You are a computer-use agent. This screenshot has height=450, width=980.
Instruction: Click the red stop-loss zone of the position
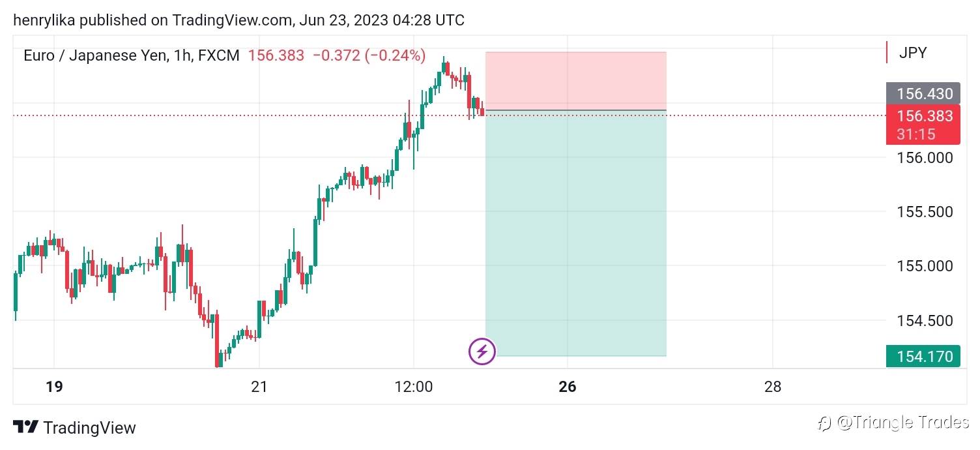576,81
